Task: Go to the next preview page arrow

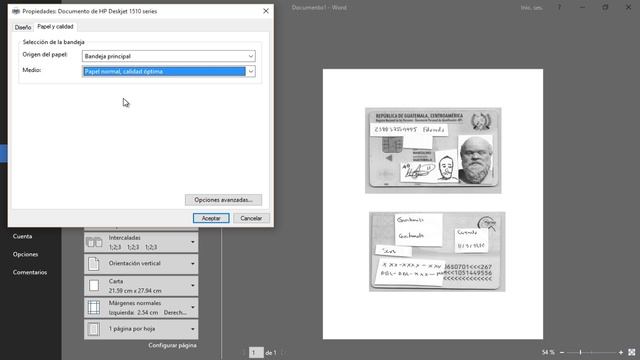Action: coord(283,353)
